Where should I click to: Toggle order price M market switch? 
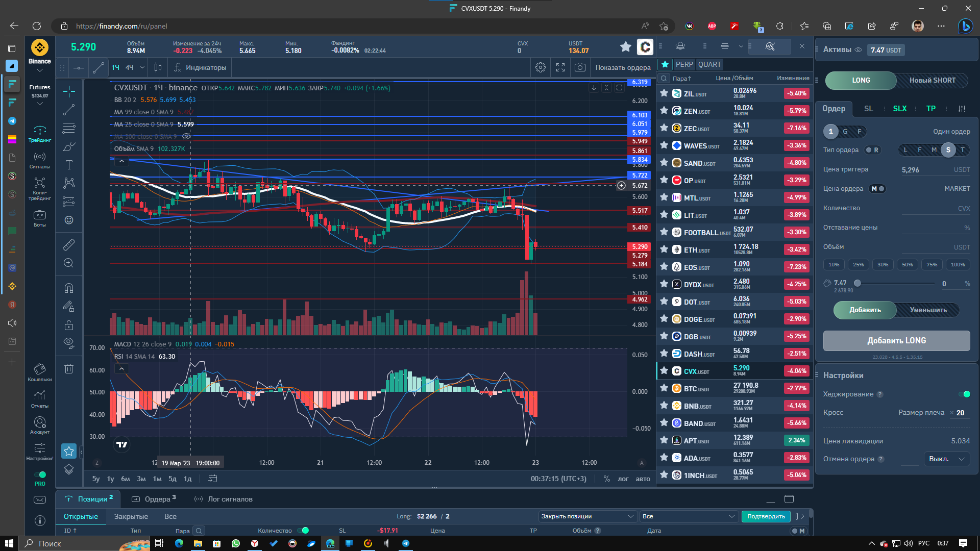click(x=878, y=189)
